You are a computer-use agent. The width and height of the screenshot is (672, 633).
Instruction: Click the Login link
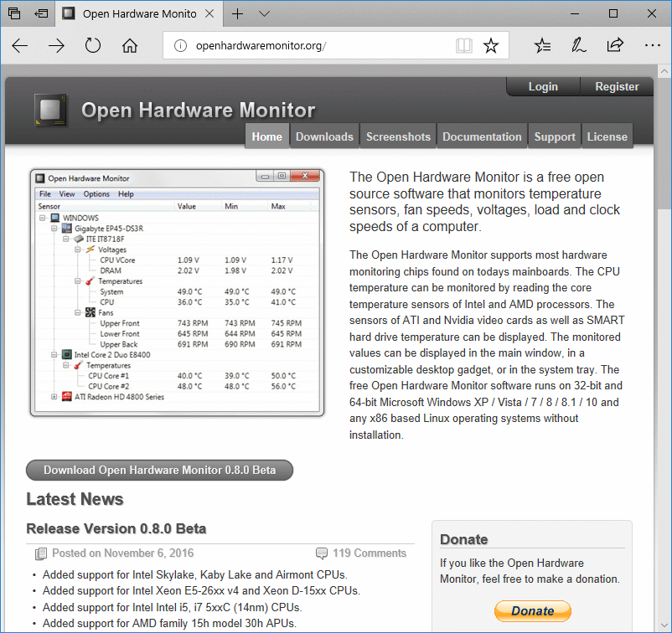coord(543,86)
